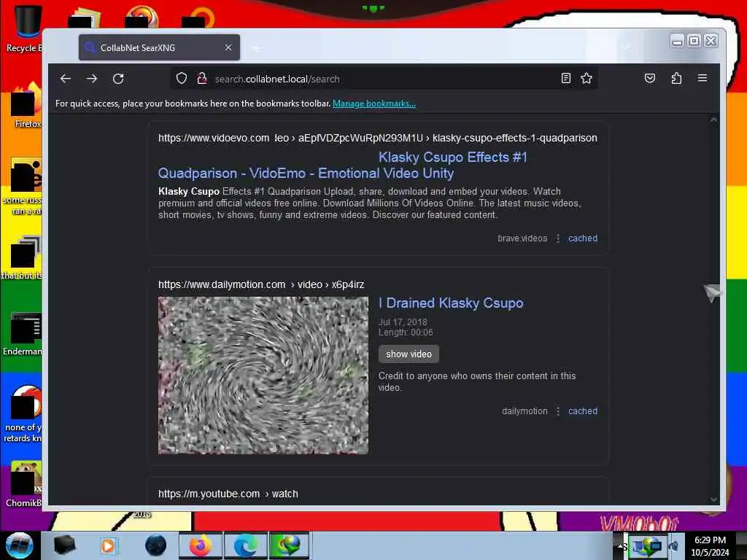Open the Manage bookmarks link

(374, 104)
